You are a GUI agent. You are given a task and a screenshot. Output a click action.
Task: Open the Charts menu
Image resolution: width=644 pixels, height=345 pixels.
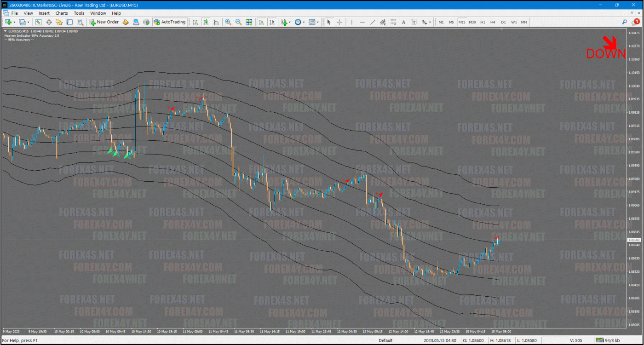(62, 13)
